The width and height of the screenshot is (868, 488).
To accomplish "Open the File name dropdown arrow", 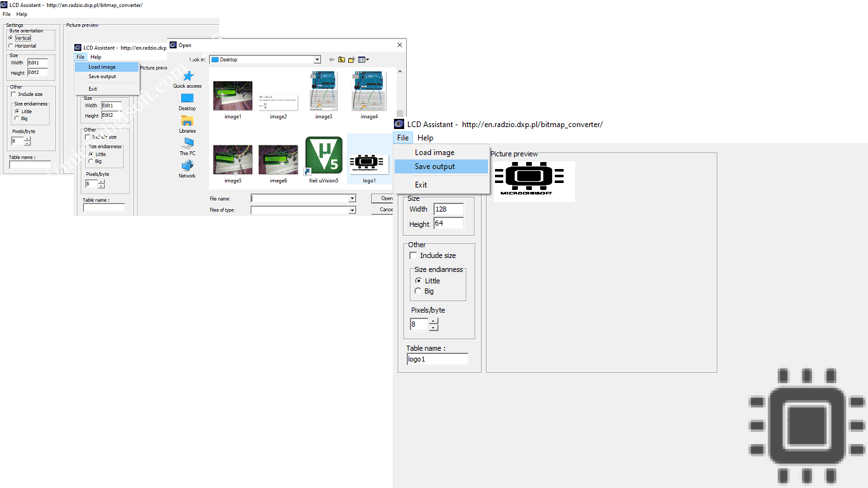I will [x=353, y=198].
